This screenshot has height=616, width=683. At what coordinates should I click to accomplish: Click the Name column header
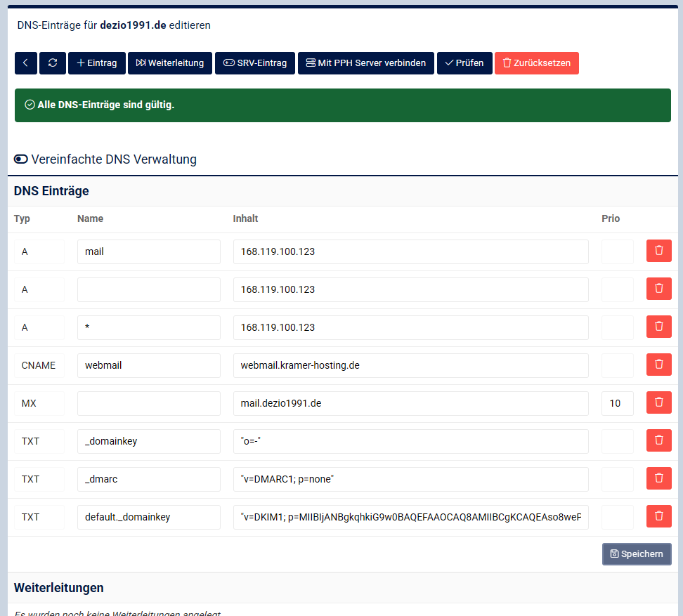[x=90, y=218]
